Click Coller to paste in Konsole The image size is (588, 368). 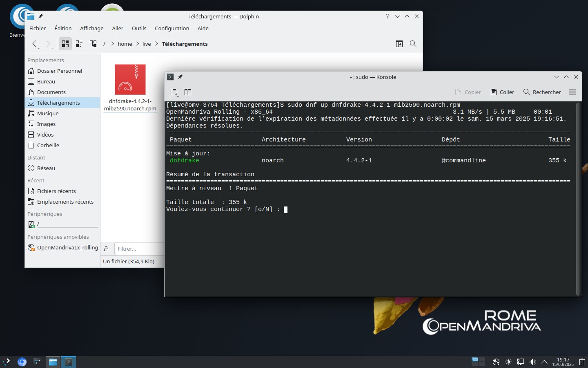tap(502, 92)
